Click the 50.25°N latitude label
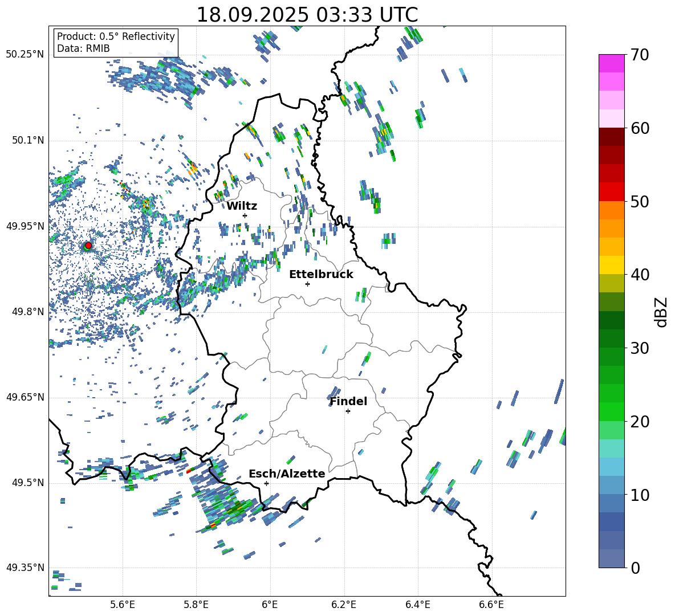Viewport: 675px width, 616px height. [25, 55]
